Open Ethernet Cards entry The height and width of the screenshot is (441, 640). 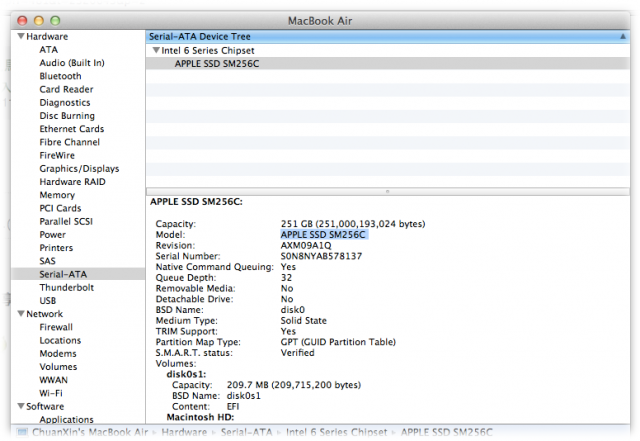[x=72, y=129]
